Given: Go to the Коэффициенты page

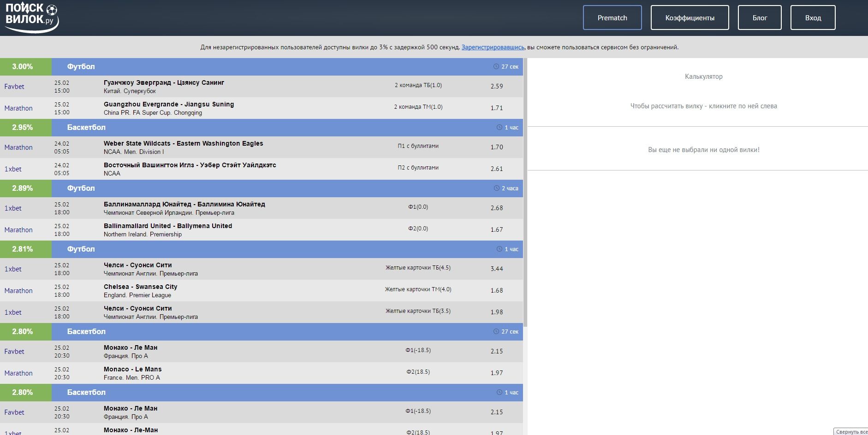Looking at the screenshot, I should 690,18.
